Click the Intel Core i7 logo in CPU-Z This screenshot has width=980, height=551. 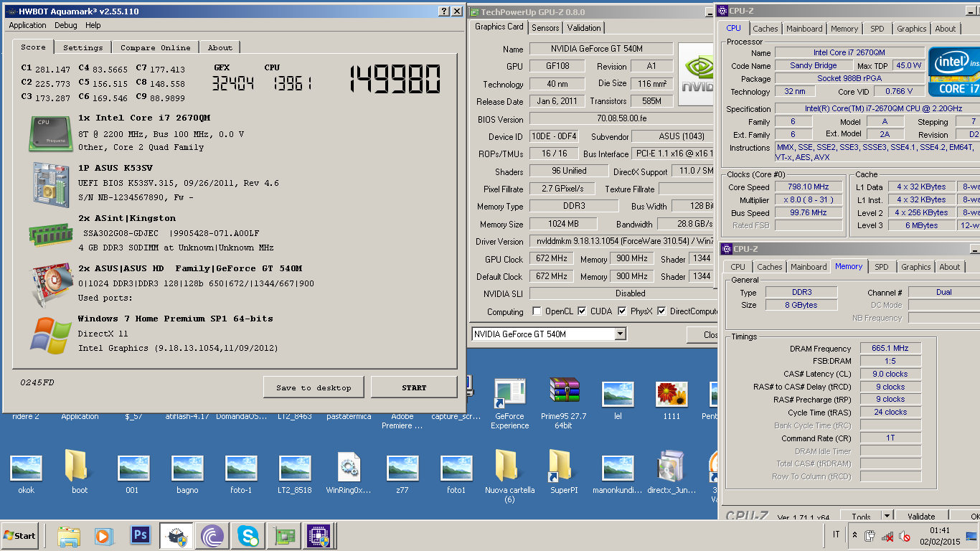954,72
